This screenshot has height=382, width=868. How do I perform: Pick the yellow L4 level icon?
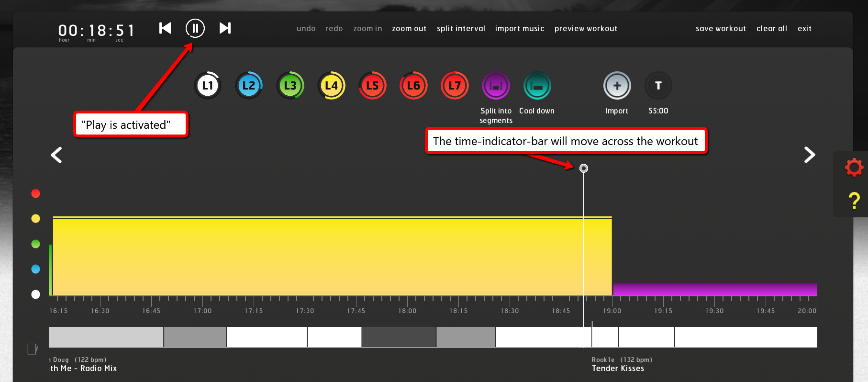coord(331,86)
